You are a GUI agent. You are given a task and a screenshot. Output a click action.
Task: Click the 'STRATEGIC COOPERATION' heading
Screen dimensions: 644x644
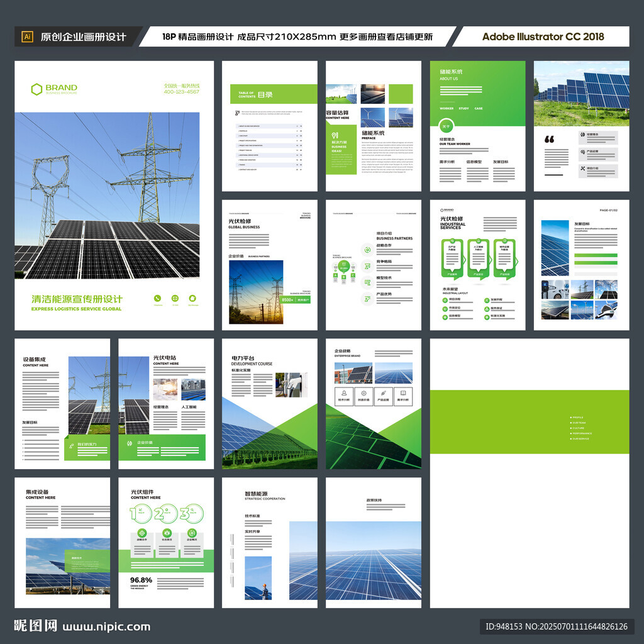[x=265, y=499]
